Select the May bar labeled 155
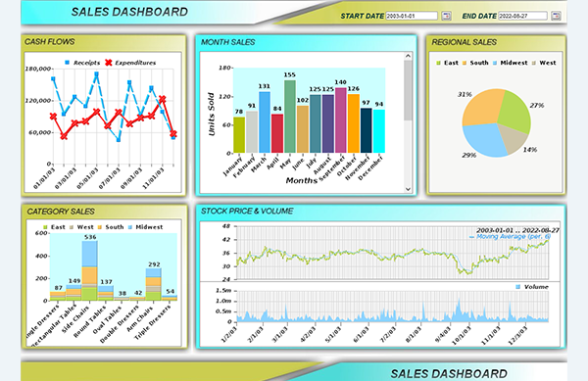 click(289, 117)
